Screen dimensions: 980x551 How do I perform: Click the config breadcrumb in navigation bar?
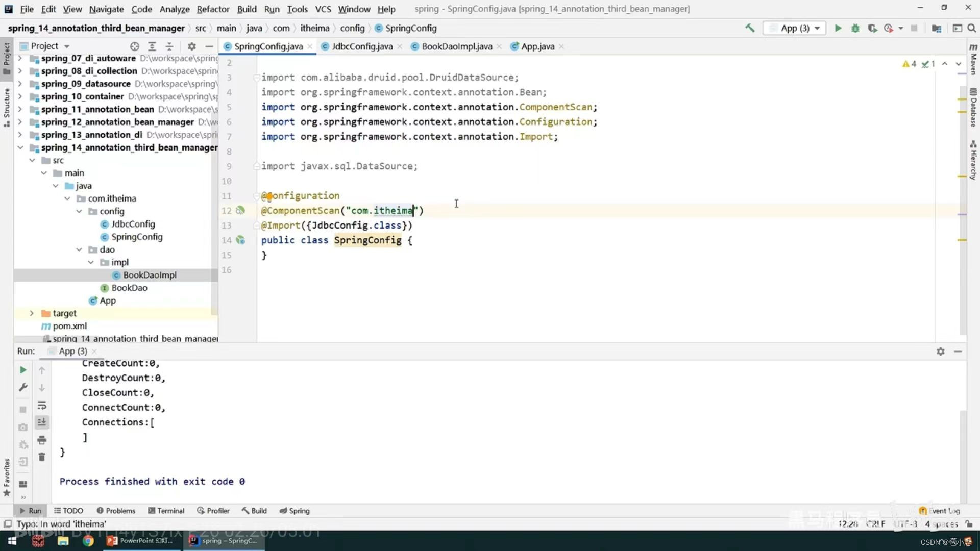pos(352,28)
